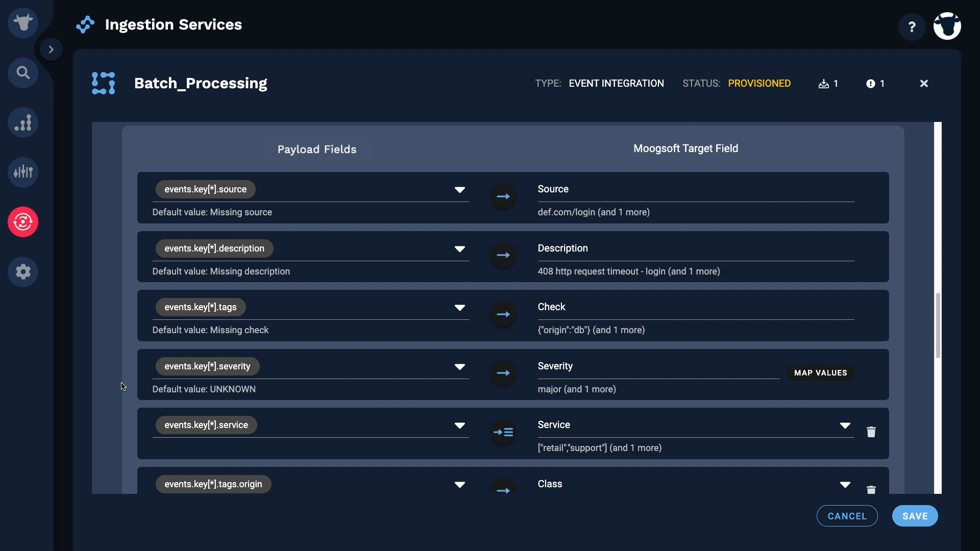
Task: Close the Batch_Processing panel
Action: tap(924, 84)
